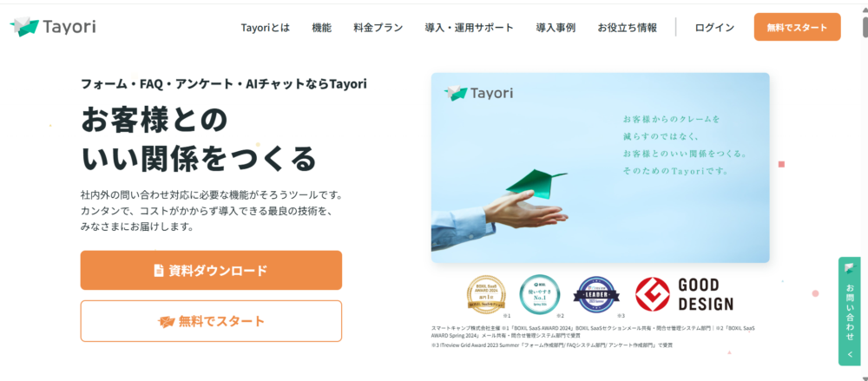Click the hero image with paper airplane
The width and height of the screenshot is (868, 381).
pos(600,168)
